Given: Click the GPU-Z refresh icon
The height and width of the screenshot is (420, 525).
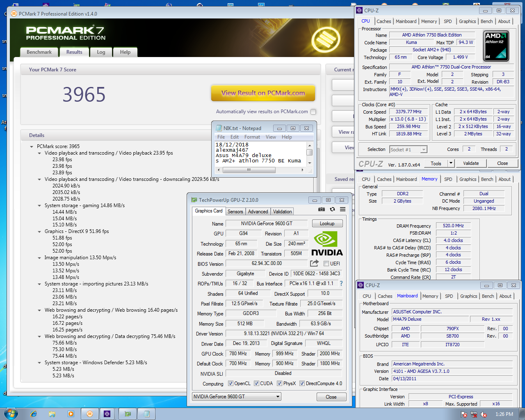Looking at the screenshot, I should [x=332, y=209].
